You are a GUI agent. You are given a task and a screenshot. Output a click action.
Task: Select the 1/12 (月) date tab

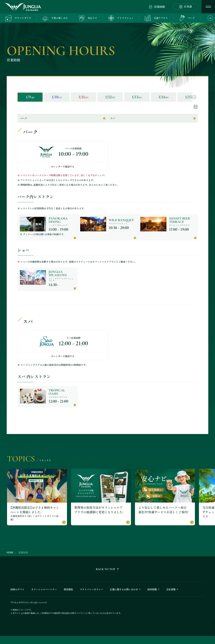coord(110,97)
